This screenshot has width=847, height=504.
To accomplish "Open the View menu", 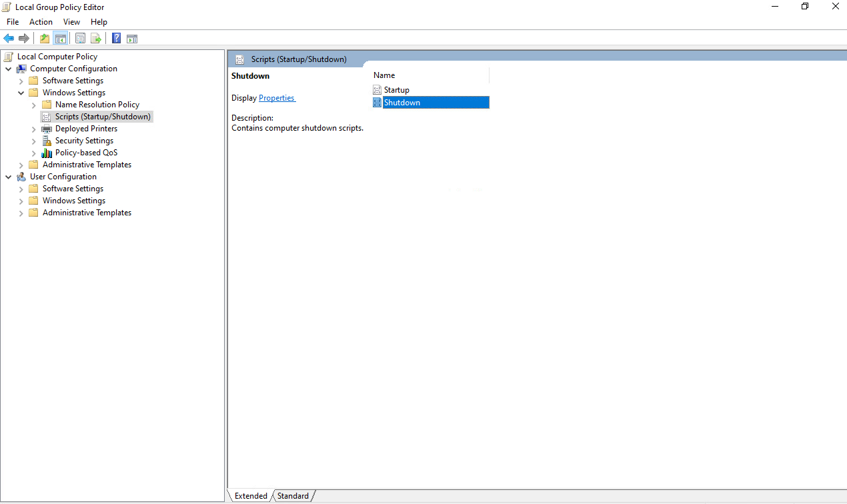I will [x=71, y=21].
